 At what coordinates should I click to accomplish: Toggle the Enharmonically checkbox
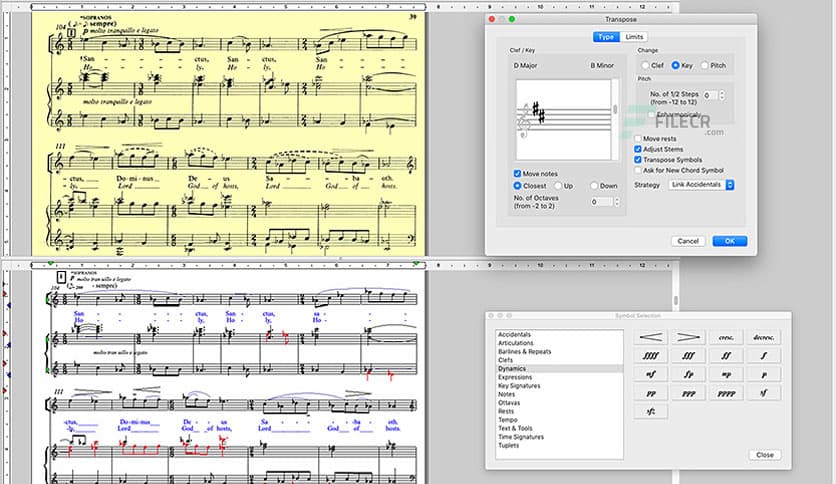coord(651,115)
